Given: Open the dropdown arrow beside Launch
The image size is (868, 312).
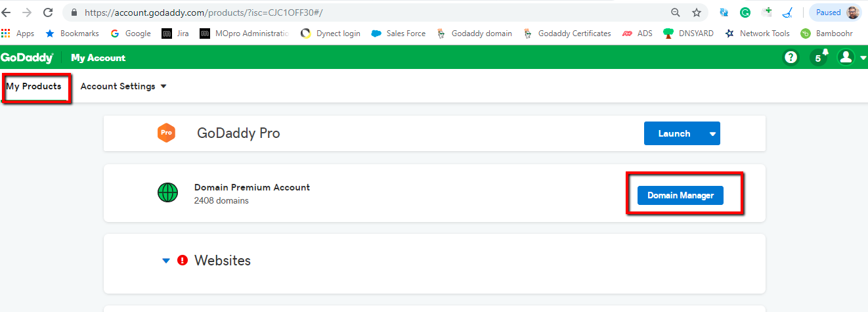Looking at the screenshot, I should 713,133.
